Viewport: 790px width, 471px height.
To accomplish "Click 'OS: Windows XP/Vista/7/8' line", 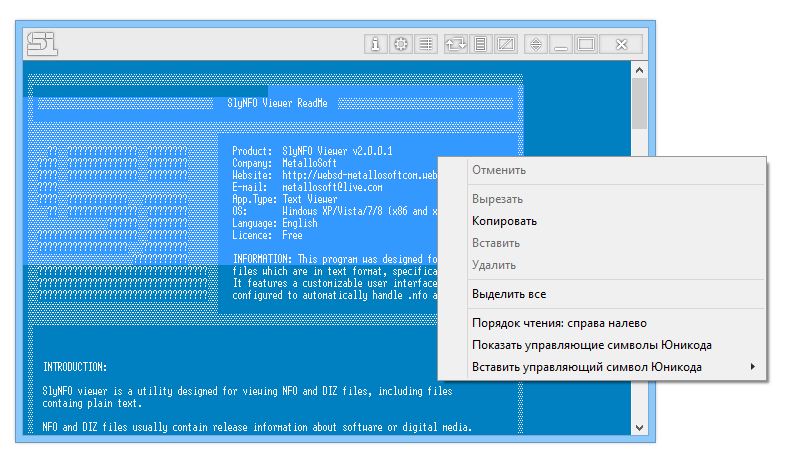I will [x=335, y=211].
